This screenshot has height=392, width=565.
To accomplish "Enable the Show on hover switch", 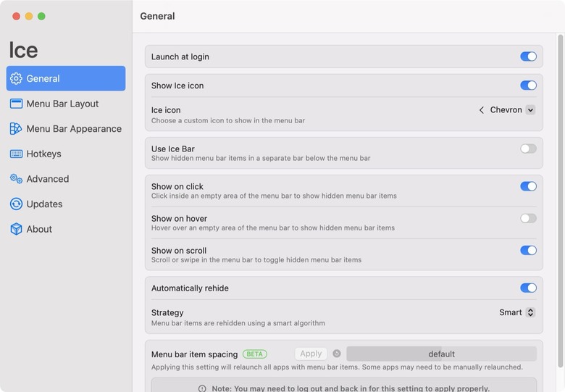I will pyautogui.click(x=528, y=218).
